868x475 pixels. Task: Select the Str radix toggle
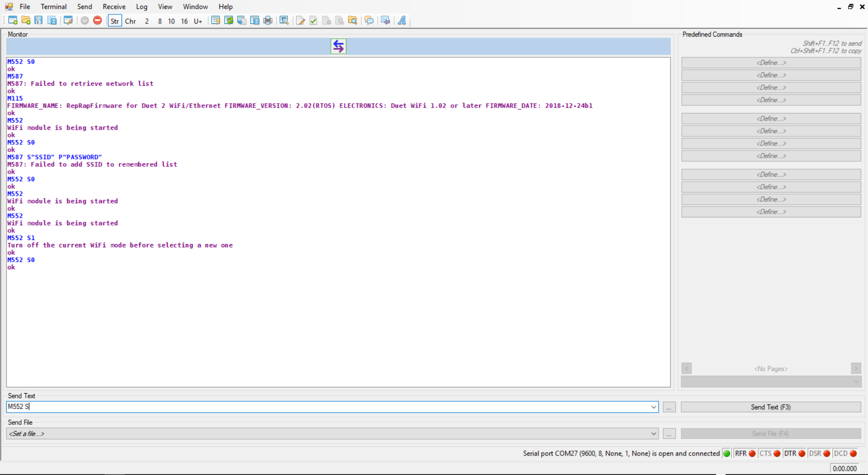pos(115,21)
